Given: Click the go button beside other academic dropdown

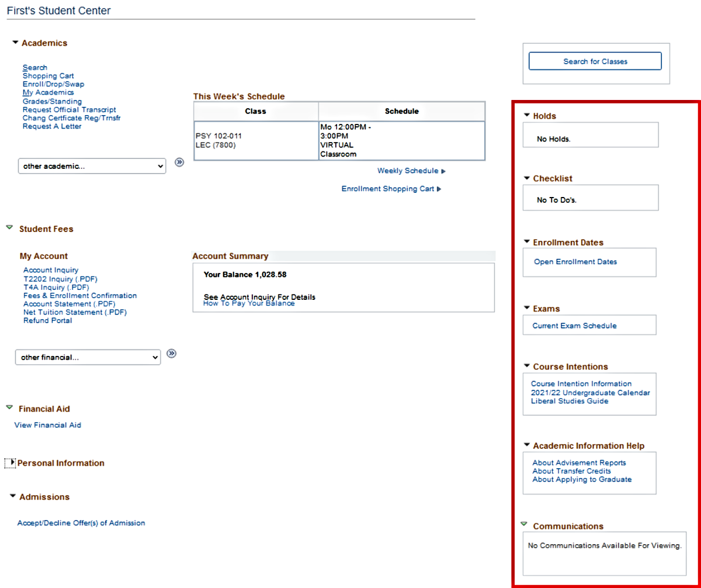Looking at the screenshot, I should click(179, 162).
